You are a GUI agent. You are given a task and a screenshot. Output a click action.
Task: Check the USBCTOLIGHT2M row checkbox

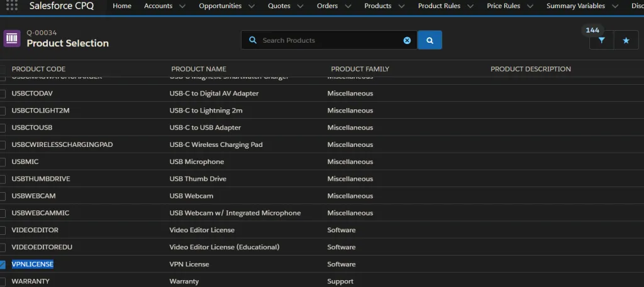[2, 111]
